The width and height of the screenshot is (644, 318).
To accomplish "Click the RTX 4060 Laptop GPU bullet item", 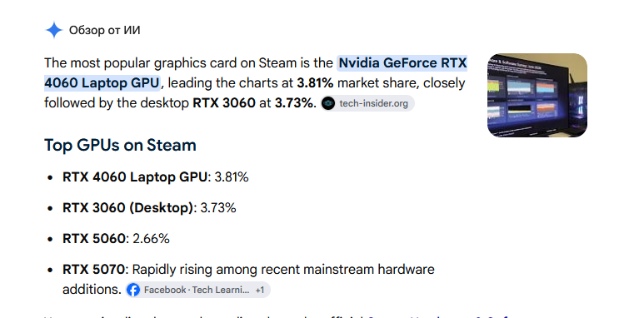I will [x=156, y=177].
